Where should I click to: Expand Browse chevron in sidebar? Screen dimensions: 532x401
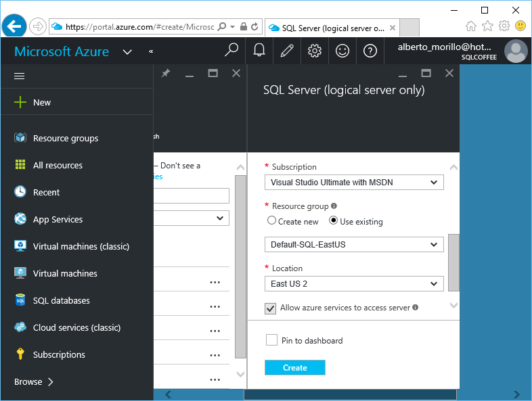51,382
